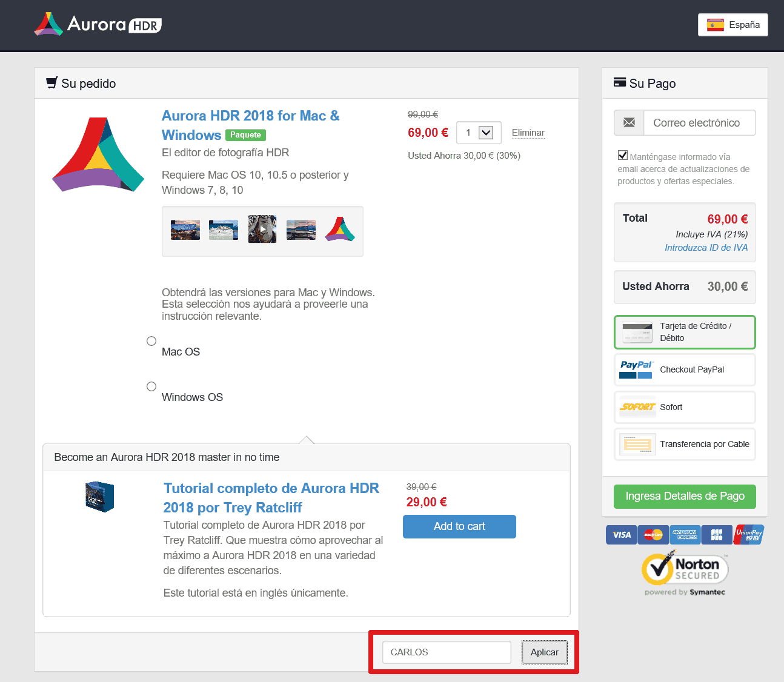
Task: Select the Mac OS radio button
Action: click(x=151, y=341)
